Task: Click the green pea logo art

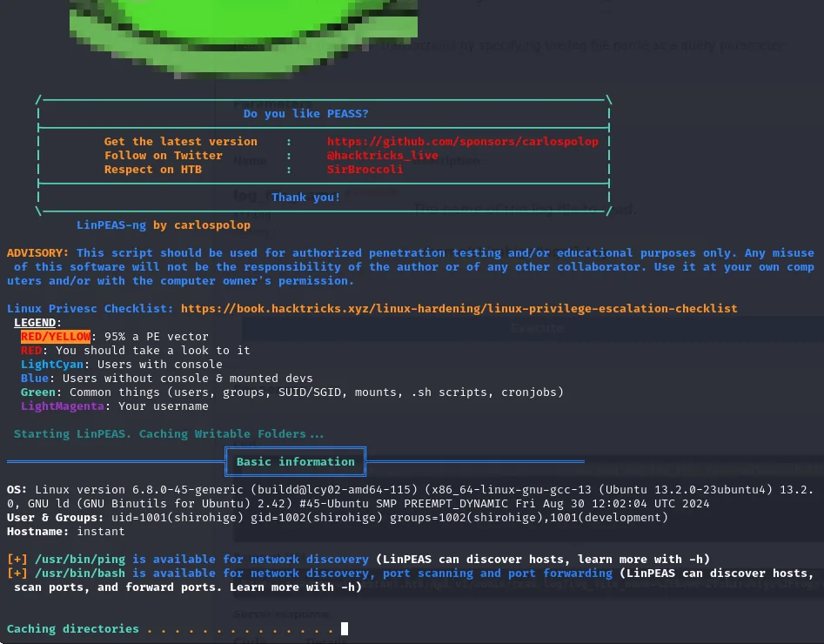Action: (x=244, y=37)
